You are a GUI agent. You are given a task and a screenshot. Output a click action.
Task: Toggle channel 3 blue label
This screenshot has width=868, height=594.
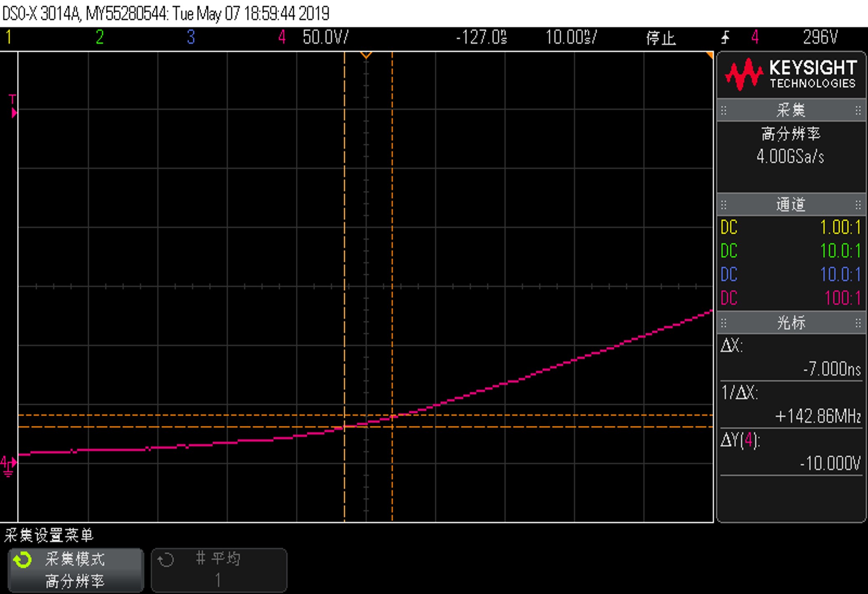pos(191,38)
